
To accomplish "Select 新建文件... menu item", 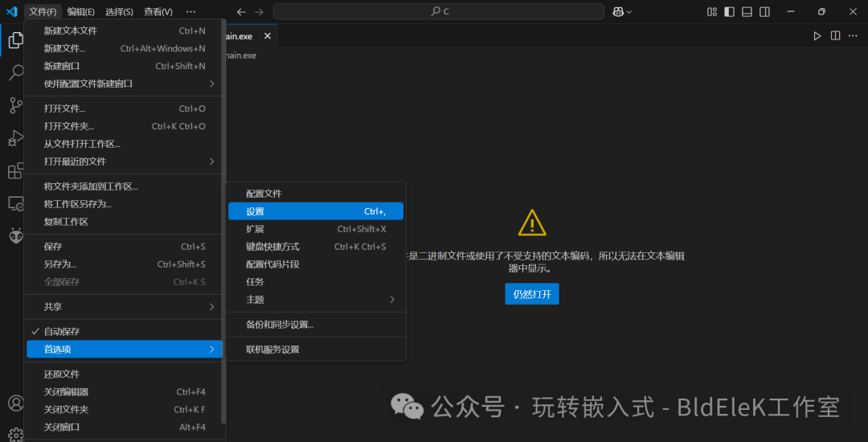I will pos(125,49).
